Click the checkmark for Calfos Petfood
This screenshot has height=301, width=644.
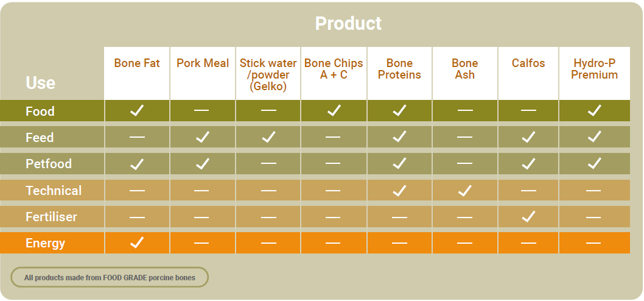click(528, 164)
